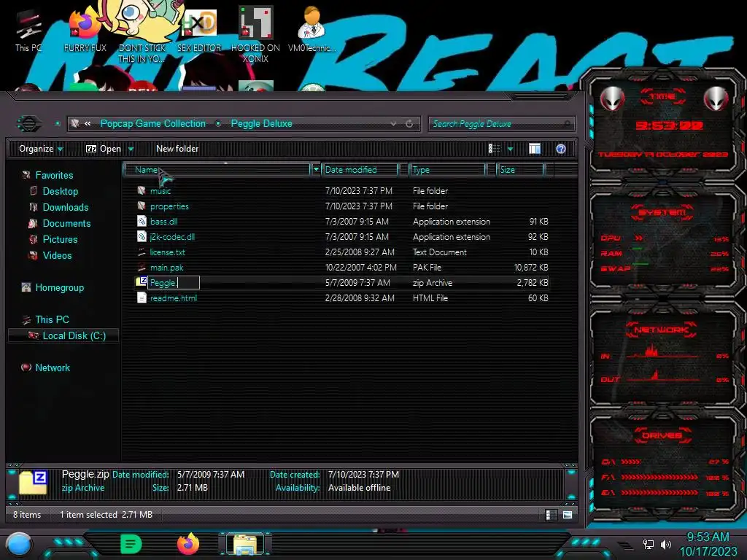
Task: Select main.pak file
Action: pos(167,268)
